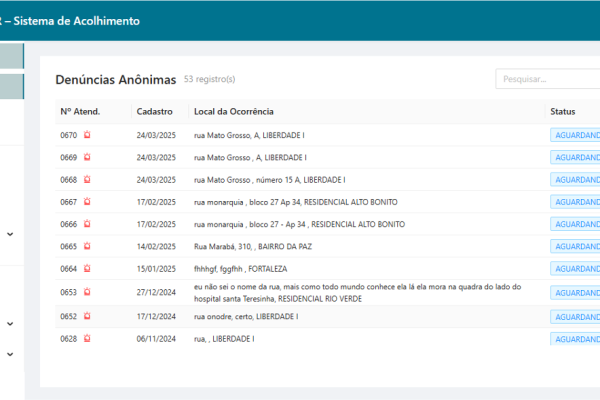Click AGUARDANDO status badge for record 0665
Viewport: 600px width, 400px height.
[x=575, y=246]
